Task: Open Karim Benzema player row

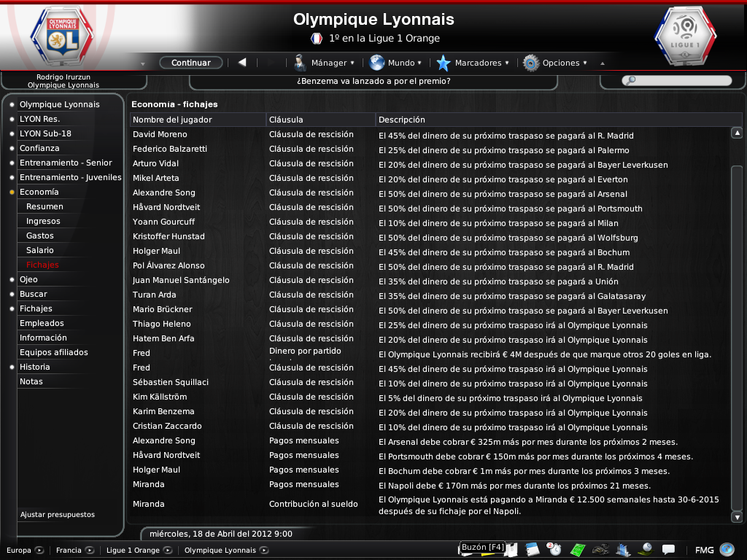Action: (x=430, y=411)
